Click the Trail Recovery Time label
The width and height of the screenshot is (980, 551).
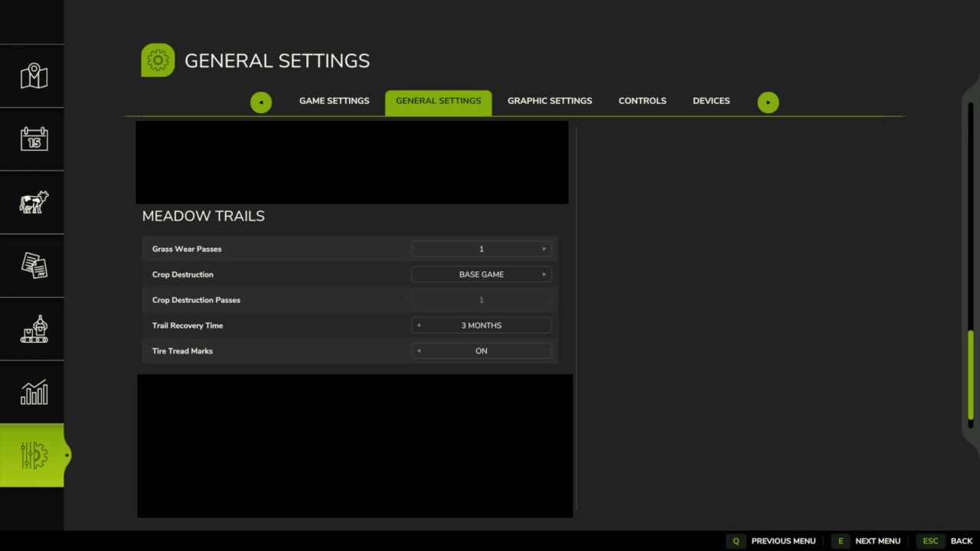click(188, 325)
